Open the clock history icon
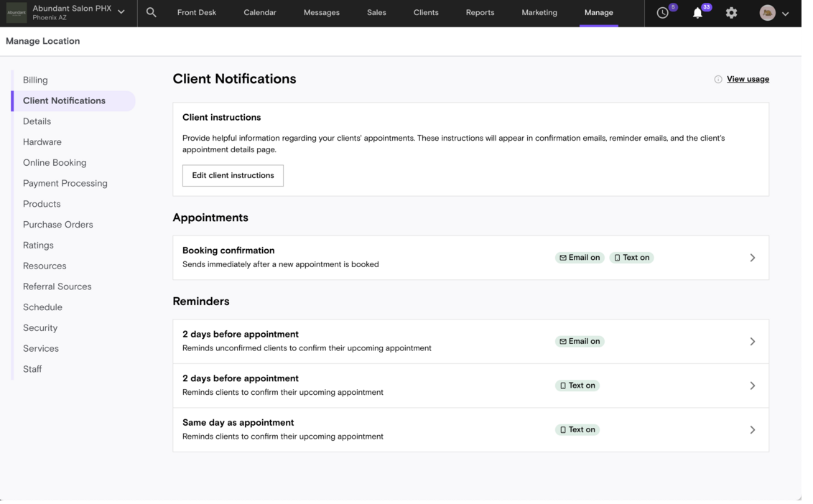The image size is (813, 504). (663, 13)
